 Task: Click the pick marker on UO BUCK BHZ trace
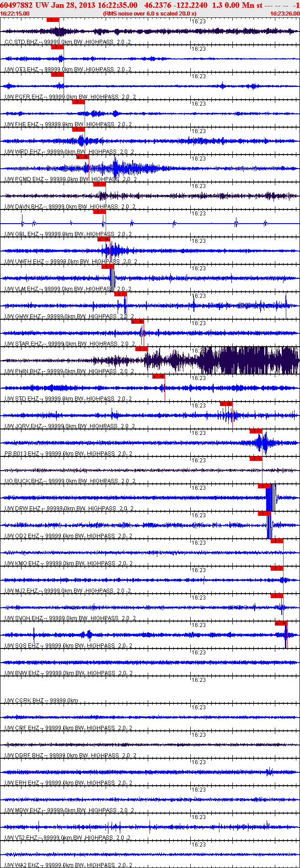click(256, 459)
